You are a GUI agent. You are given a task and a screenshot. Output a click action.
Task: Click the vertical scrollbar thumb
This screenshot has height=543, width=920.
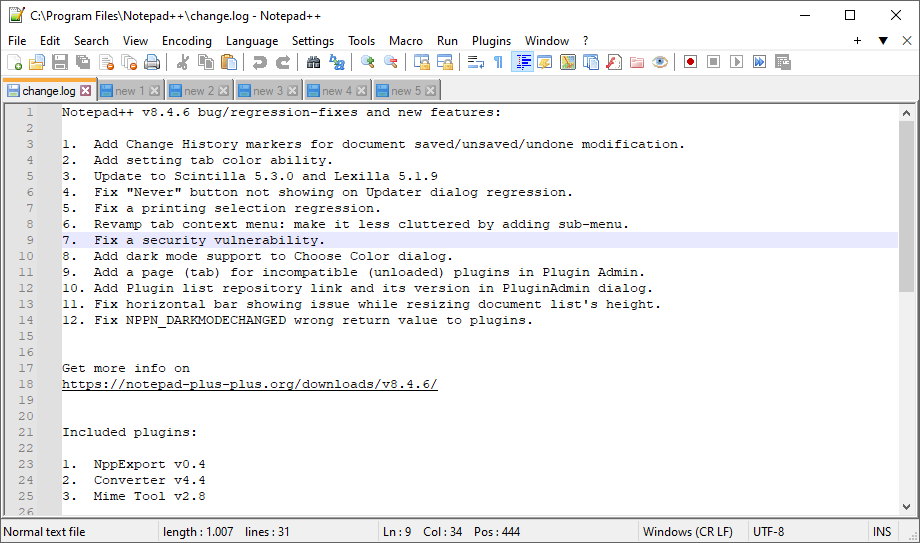[x=906, y=206]
